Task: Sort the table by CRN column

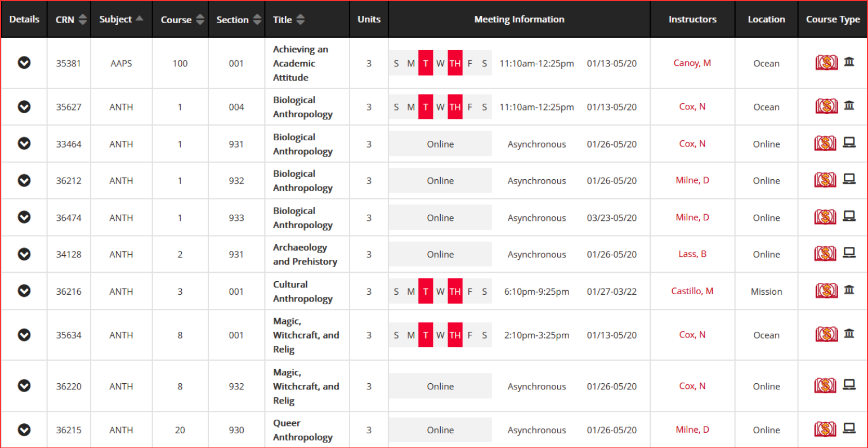Action: click(71, 20)
